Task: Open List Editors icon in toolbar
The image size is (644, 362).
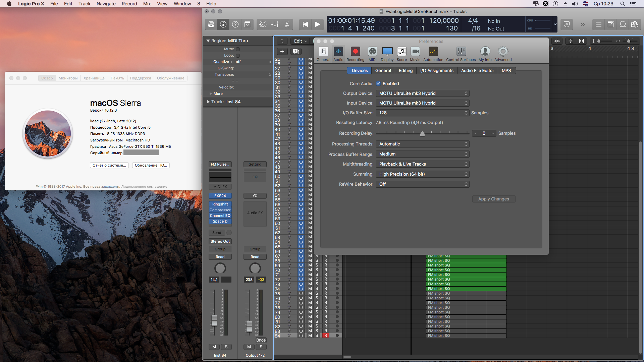Action: [x=598, y=24]
